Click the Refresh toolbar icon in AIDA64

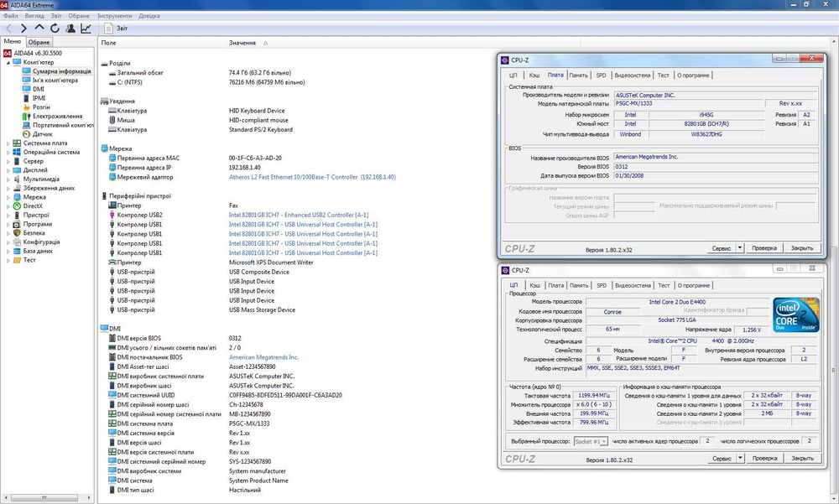[55, 28]
